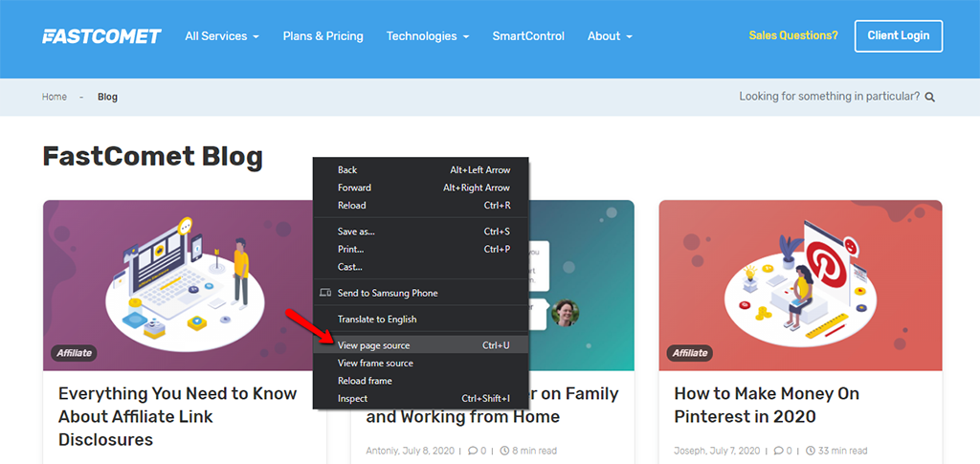980x464 pixels.
Task: Go to Plans & Pricing page
Action: pyautogui.click(x=323, y=36)
